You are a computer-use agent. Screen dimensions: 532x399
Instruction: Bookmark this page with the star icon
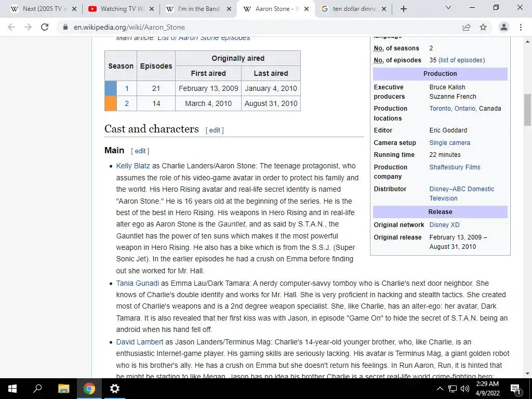(483, 27)
